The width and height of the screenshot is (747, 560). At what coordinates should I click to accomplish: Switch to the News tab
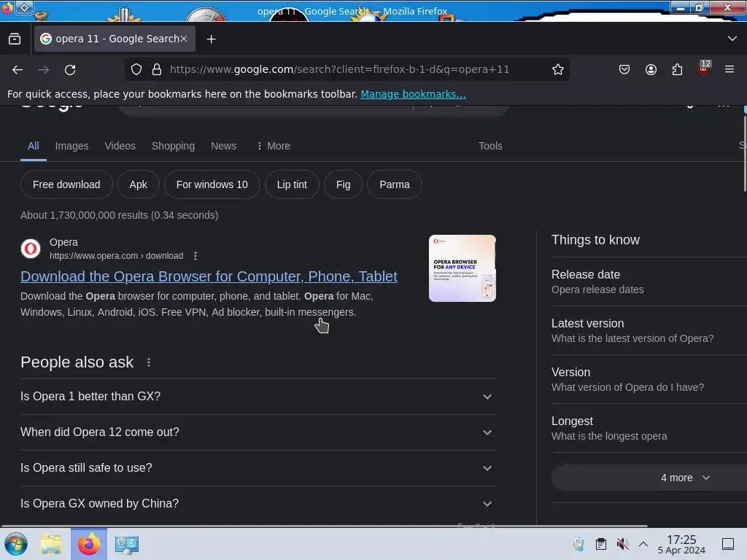point(223,146)
